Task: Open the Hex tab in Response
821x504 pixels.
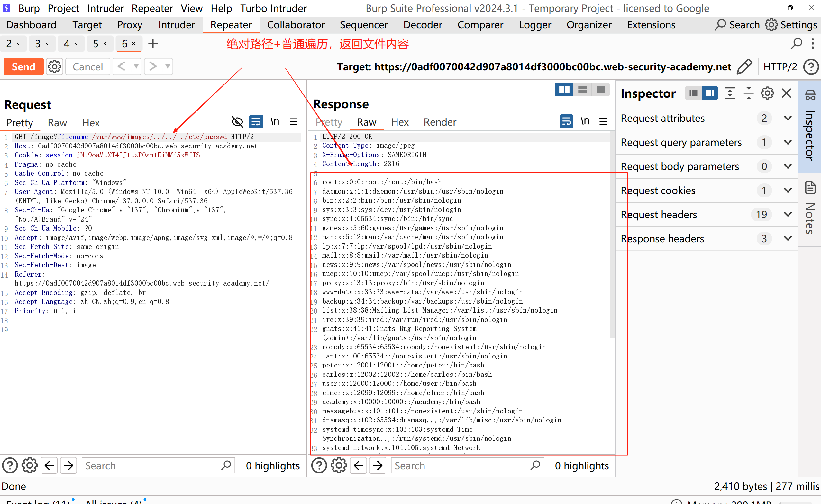Action: coord(399,122)
